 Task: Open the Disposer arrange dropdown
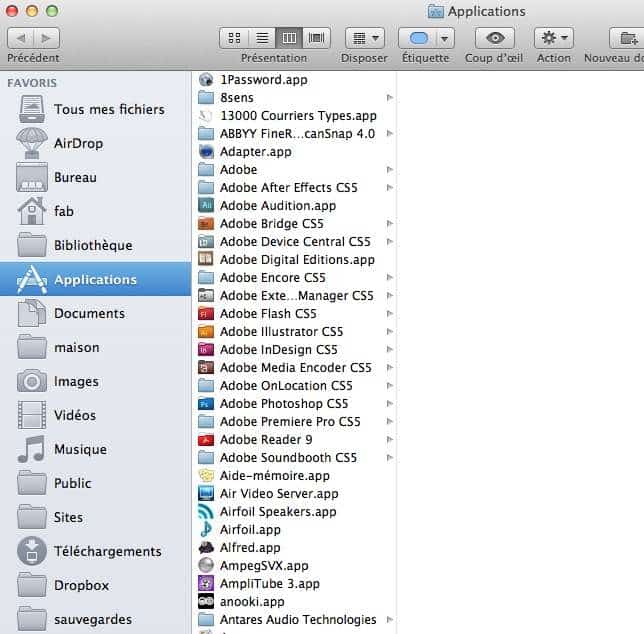(x=365, y=38)
